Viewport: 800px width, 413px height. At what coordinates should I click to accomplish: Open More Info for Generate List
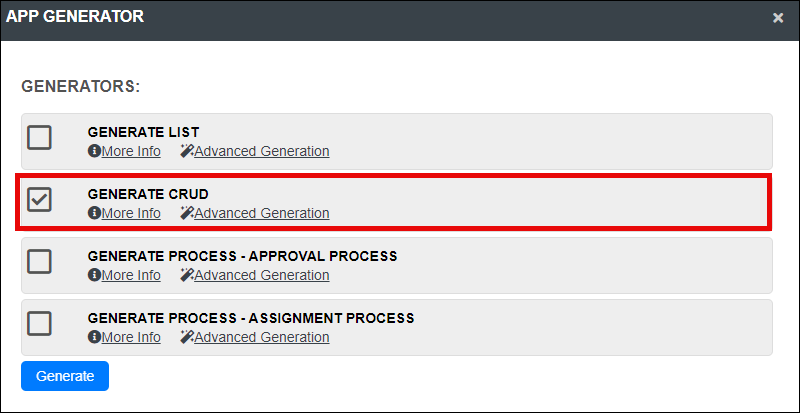tap(131, 152)
